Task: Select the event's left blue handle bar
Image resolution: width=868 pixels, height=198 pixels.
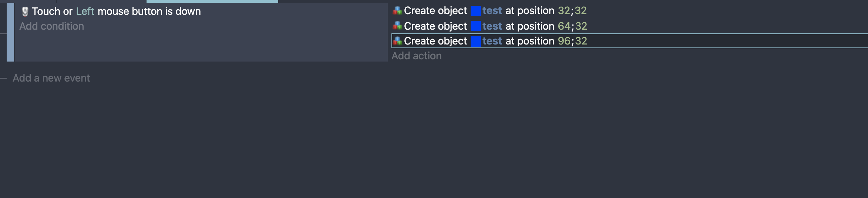Action: 10,32
